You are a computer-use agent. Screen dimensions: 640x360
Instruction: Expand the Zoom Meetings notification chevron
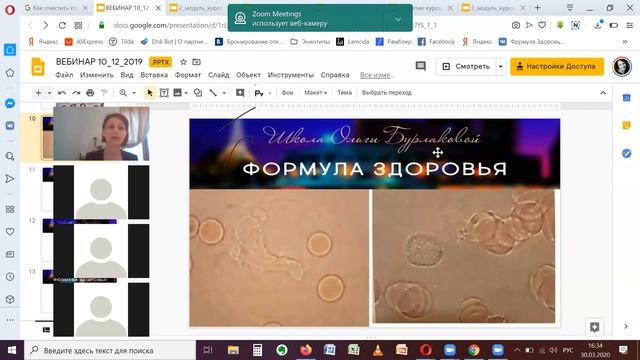point(398,19)
